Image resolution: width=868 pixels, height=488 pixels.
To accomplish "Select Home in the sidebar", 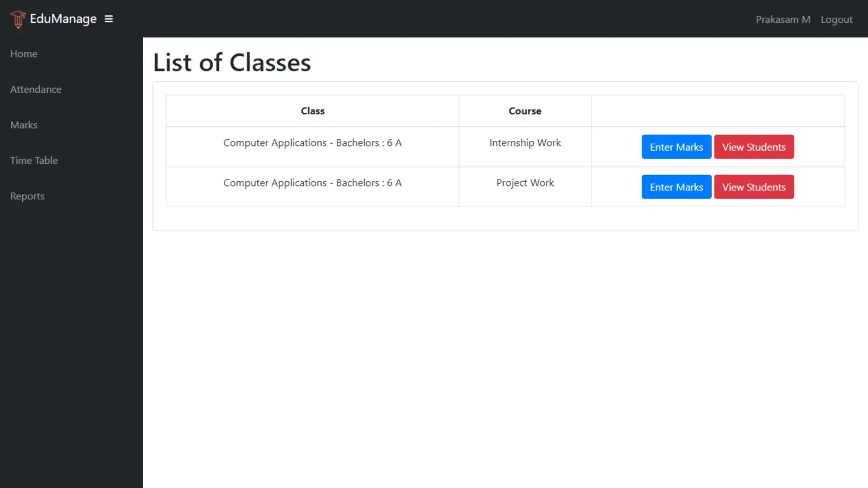I will [x=23, y=54].
